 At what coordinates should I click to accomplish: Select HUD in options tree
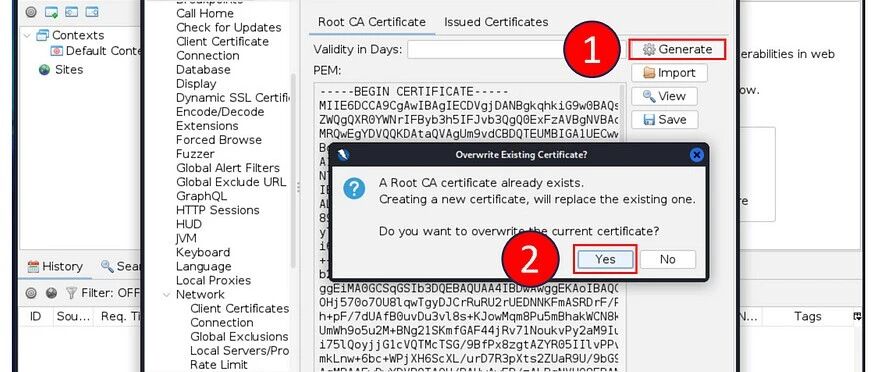(x=189, y=224)
